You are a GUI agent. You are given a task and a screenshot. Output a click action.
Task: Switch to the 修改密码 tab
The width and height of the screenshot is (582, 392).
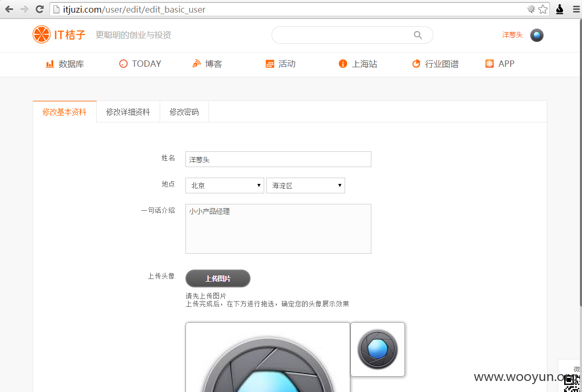(x=184, y=112)
